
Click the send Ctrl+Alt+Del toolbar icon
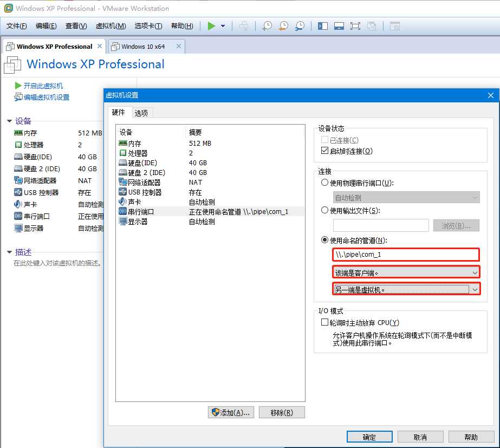[x=244, y=26]
